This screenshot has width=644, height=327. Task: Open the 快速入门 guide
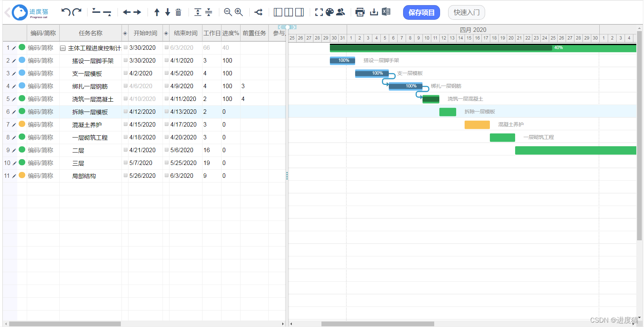coord(466,12)
